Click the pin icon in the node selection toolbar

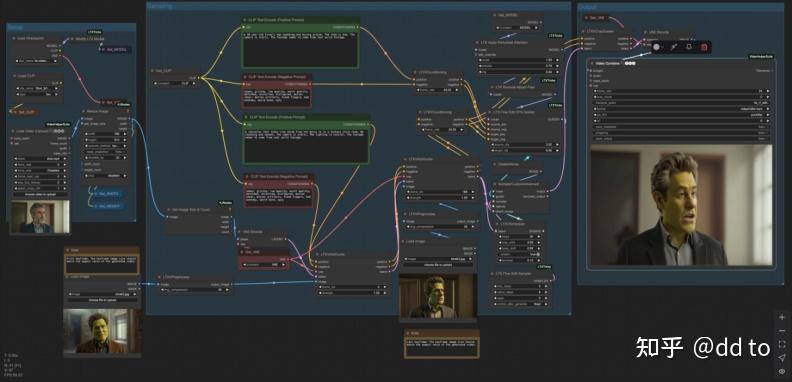click(x=673, y=47)
